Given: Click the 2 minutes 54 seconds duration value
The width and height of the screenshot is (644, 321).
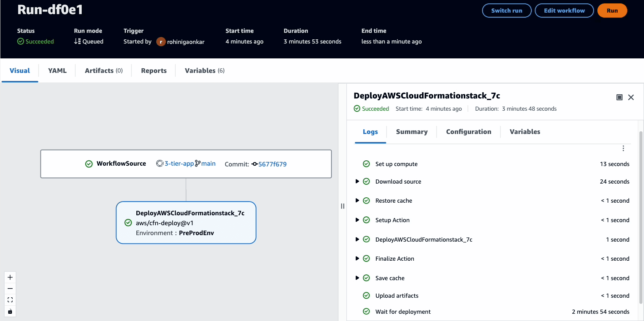Looking at the screenshot, I should click(600, 311).
